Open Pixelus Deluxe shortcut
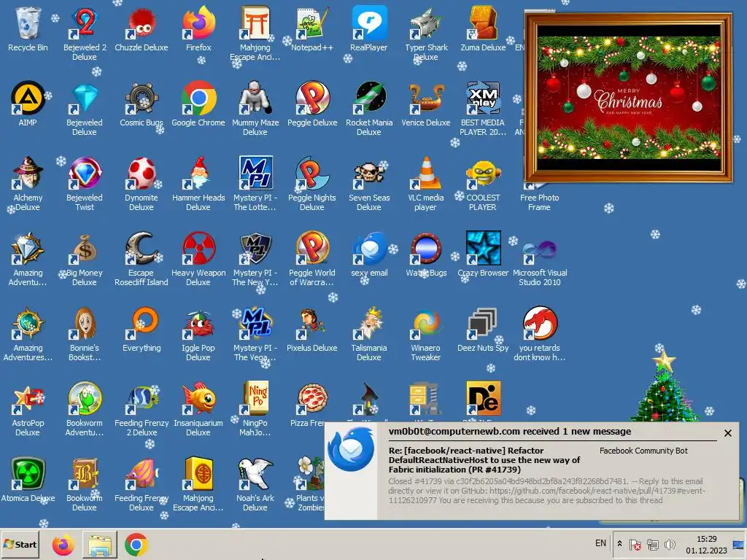 (x=312, y=323)
